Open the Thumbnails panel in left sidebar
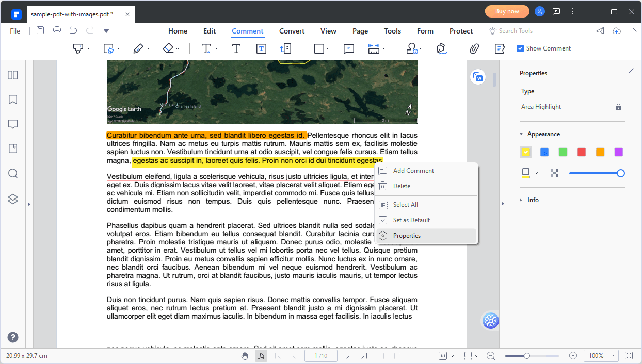The image size is (642, 364). tap(13, 75)
